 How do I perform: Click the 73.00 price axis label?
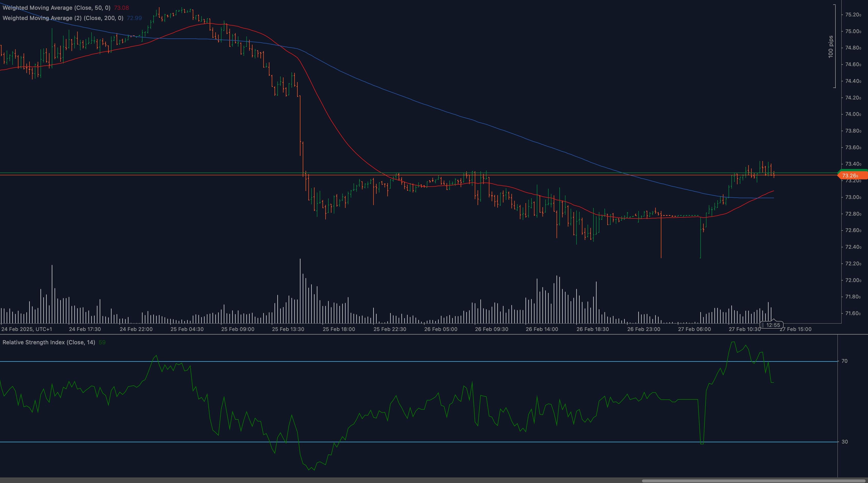pyautogui.click(x=853, y=197)
